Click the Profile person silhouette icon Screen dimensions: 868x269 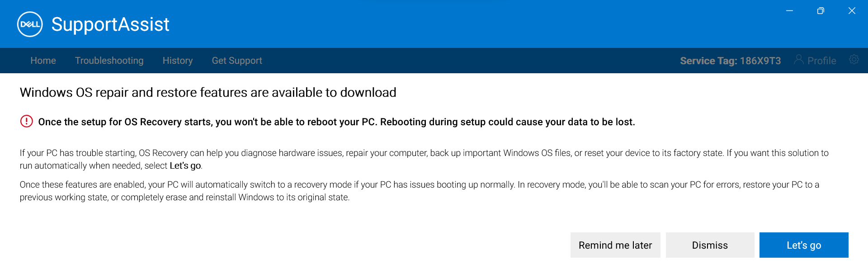pos(799,60)
